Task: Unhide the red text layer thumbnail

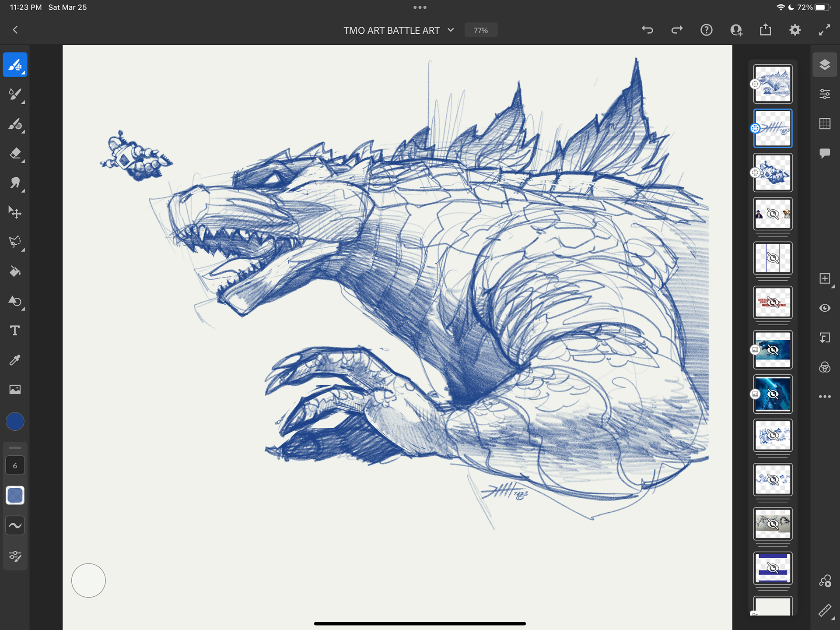Action: 773,303
